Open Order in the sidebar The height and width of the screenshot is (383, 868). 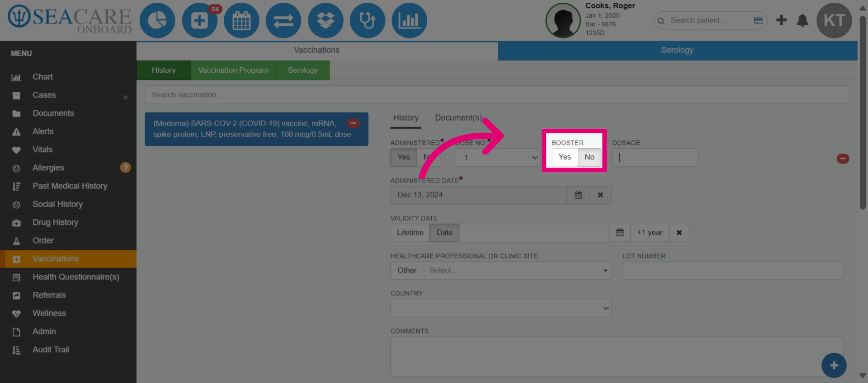coord(68,241)
